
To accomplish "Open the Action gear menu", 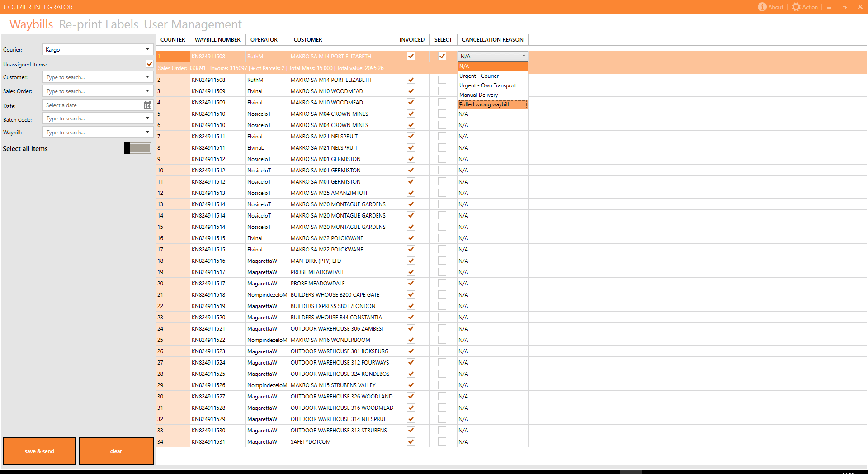I will tap(796, 7).
